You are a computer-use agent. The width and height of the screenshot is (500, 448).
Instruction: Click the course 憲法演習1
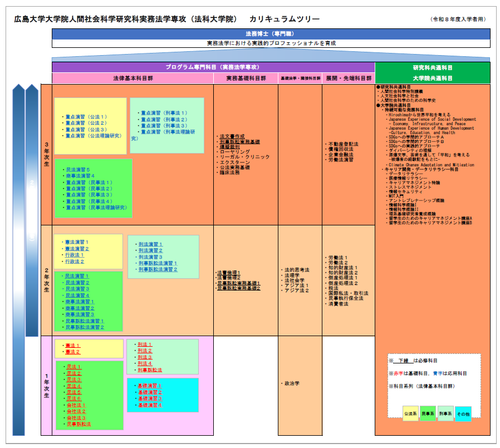[x=77, y=242]
